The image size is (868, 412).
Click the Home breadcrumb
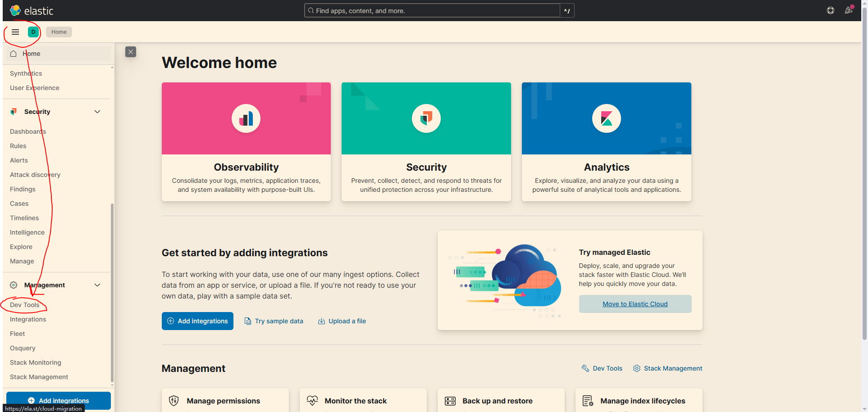[59, 32]
